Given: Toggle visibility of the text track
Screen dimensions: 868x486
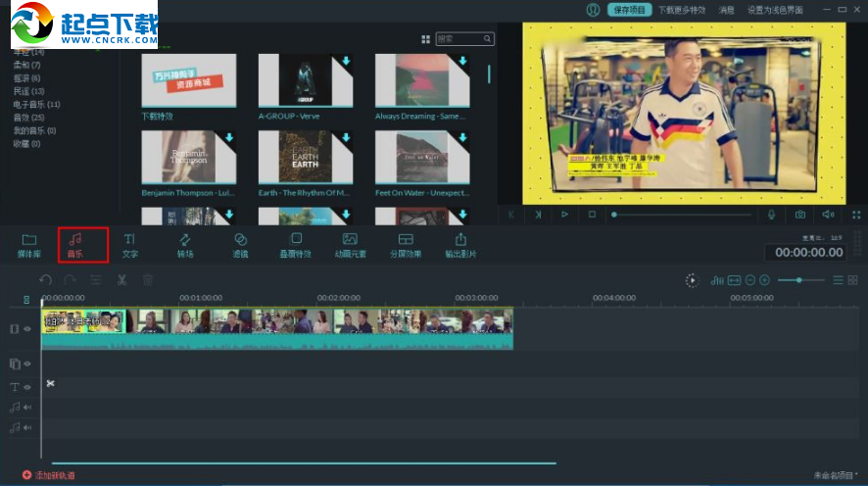Looking at the screenshot, I should coord(27,387).
